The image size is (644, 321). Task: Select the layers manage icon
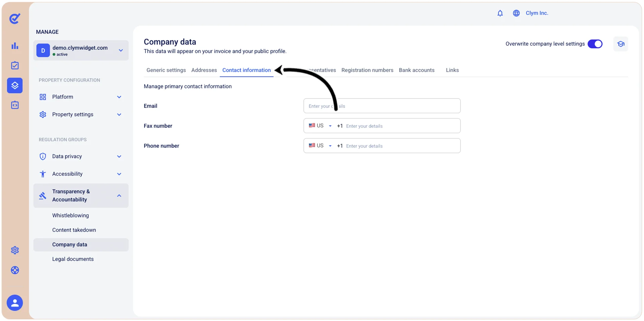point(15,85)
